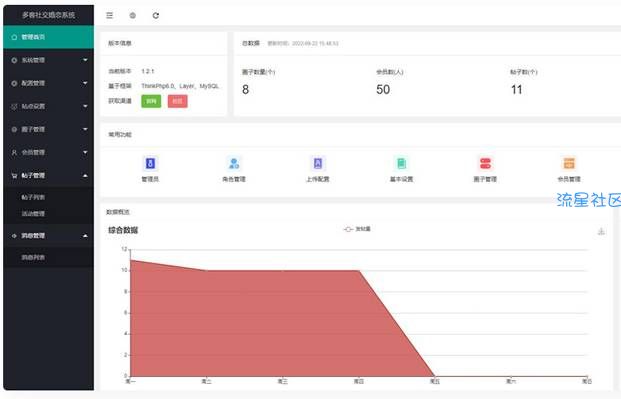Click the icon beside 站点设置 in sidebar

pyautogui.click(x=14, y=106)
